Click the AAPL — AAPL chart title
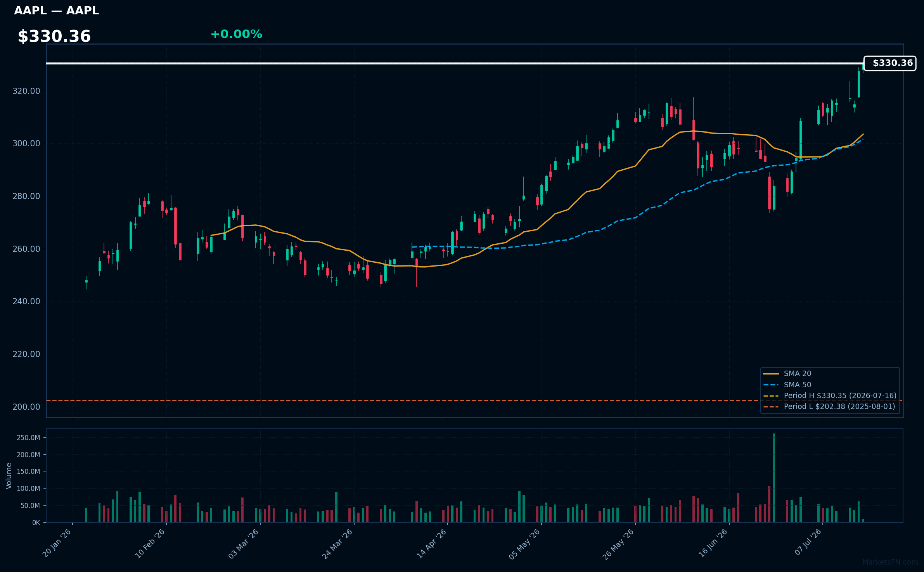924x572 pixels. (56, 11)
